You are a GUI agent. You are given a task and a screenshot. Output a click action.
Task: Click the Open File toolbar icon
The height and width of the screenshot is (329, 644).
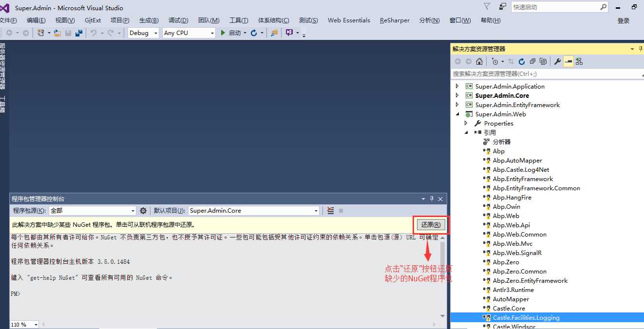[57, 33]
